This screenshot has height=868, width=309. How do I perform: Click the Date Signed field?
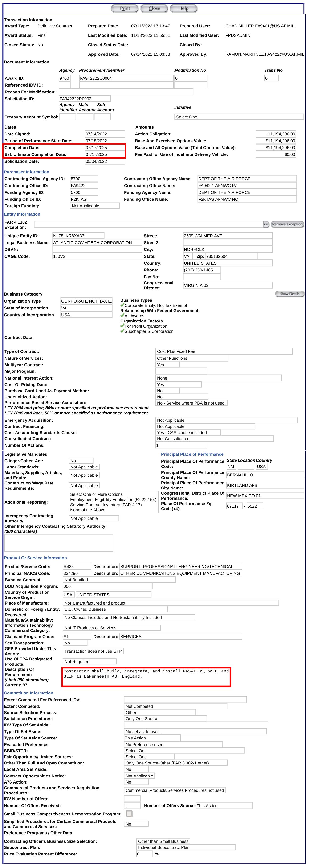(x=105, y=134)
